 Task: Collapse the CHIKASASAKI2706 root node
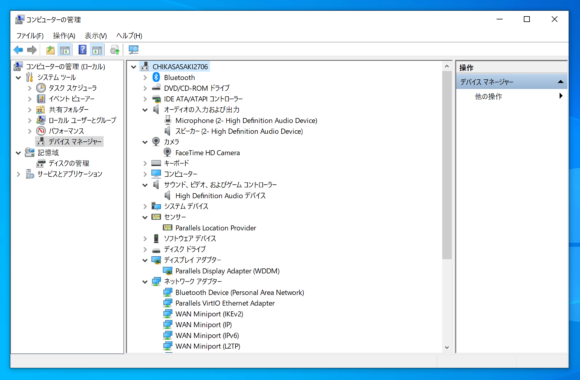coord(134,67)
